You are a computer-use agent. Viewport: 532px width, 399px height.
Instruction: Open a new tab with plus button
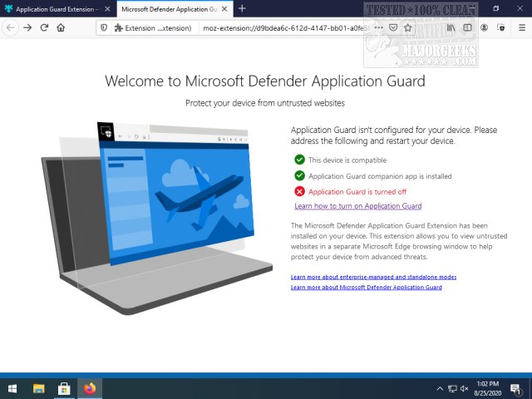coord(242,9)
